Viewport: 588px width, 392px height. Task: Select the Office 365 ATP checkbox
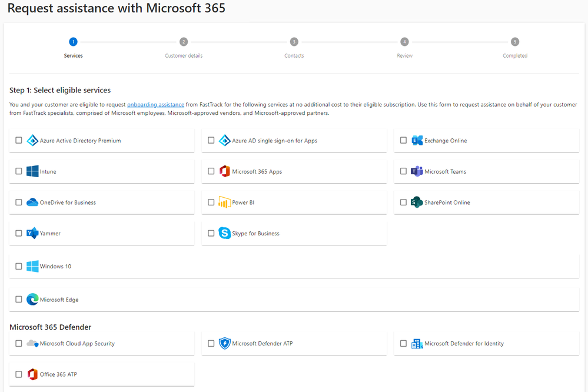[x=19, y=374]
